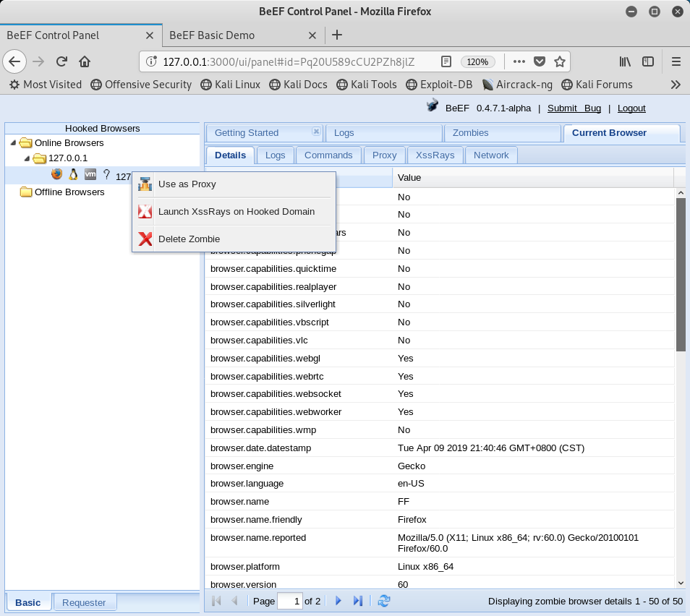Switch to the Requester bottom tab

[x=84, y=602]
